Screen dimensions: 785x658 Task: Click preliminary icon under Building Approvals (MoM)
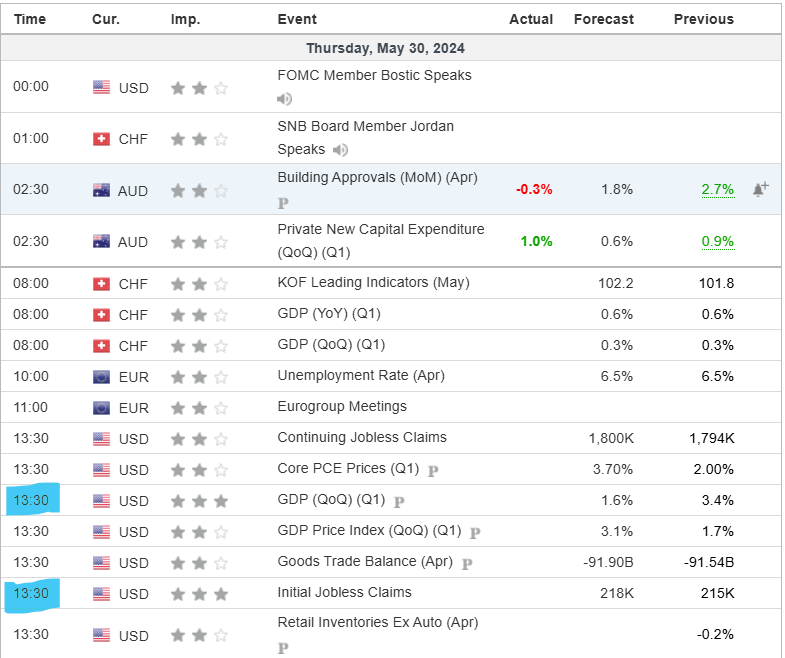[283, 202]
